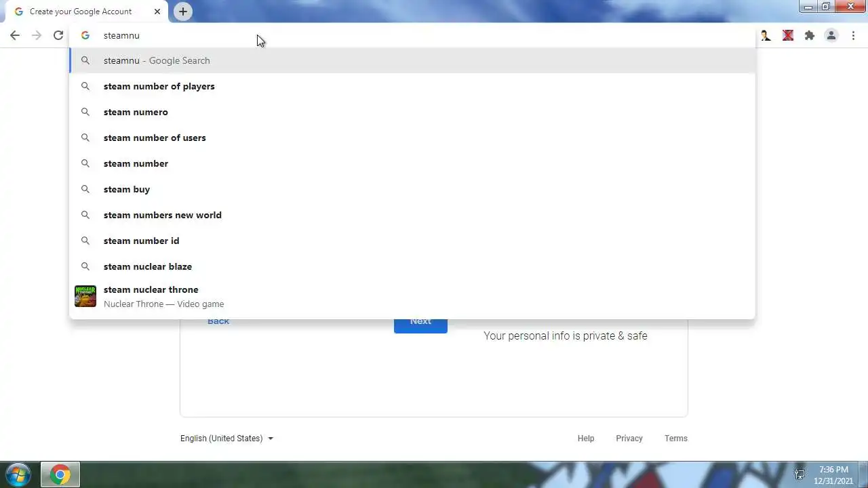Open the Terms link

coord(676,439)
